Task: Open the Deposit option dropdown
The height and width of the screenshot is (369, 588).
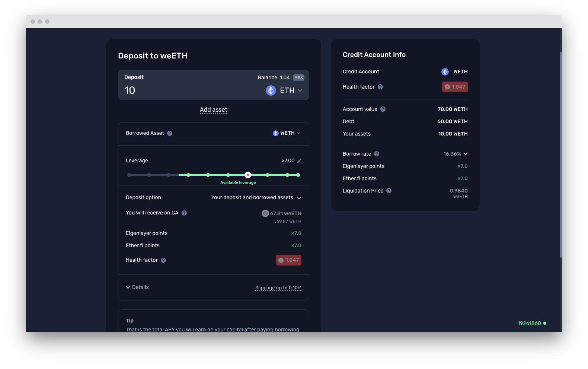Action: point(256,198)
